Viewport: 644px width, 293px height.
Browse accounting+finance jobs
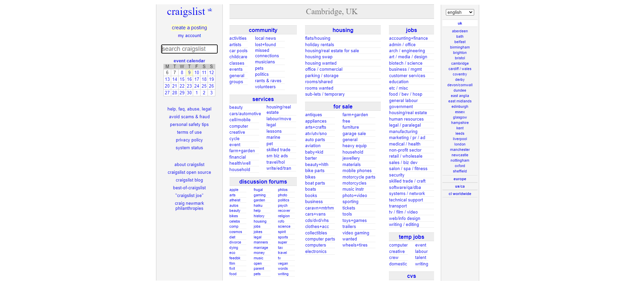tap(408, 38)
